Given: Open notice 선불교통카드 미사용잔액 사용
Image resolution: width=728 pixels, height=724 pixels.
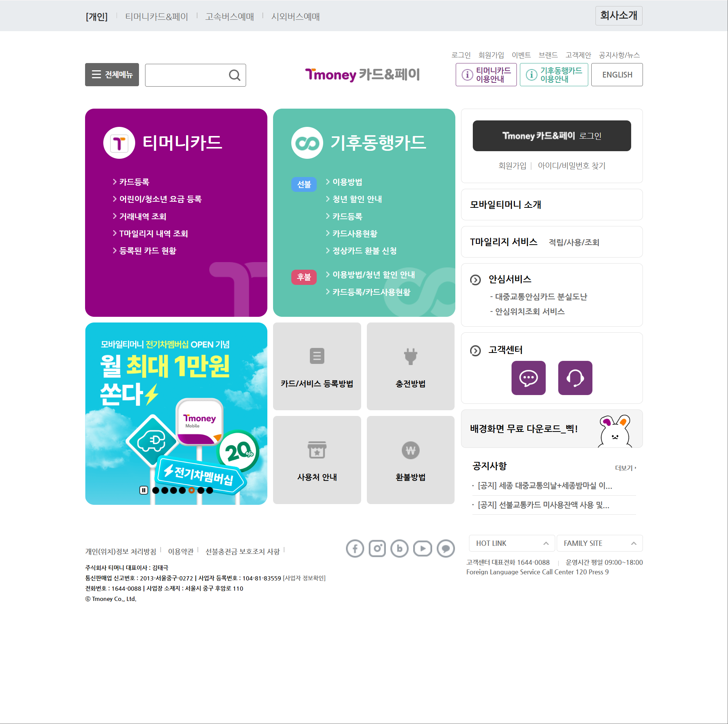Looking at the screenshot, I should point(543,505).
